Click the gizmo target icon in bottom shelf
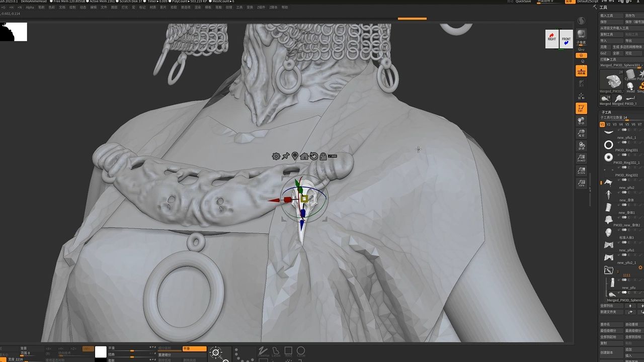The width and height of the screenshot is (644, 362). coord(215,353)
